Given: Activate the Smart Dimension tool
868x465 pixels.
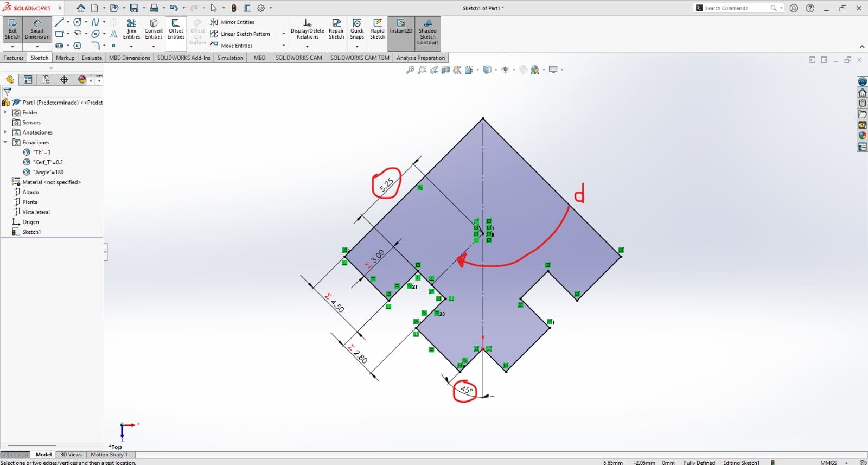Looking at the screenshot, I should [x=37, y=29].
